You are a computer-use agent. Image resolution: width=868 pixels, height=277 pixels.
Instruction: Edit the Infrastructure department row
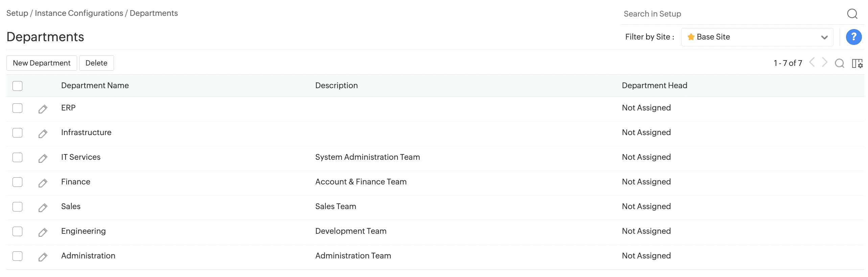pyautogui.click(x=43, y=133)
